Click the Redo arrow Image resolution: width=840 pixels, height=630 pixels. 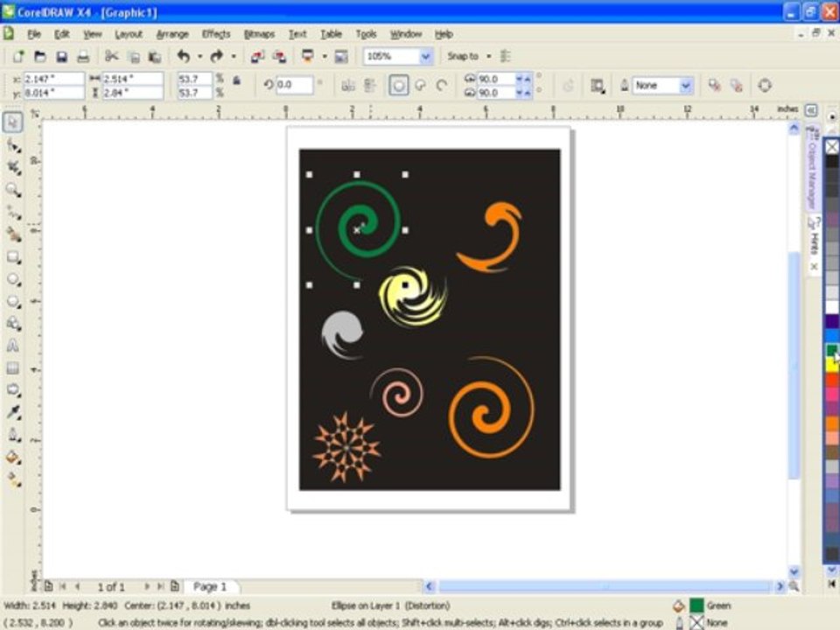click(x=216, y=56)
